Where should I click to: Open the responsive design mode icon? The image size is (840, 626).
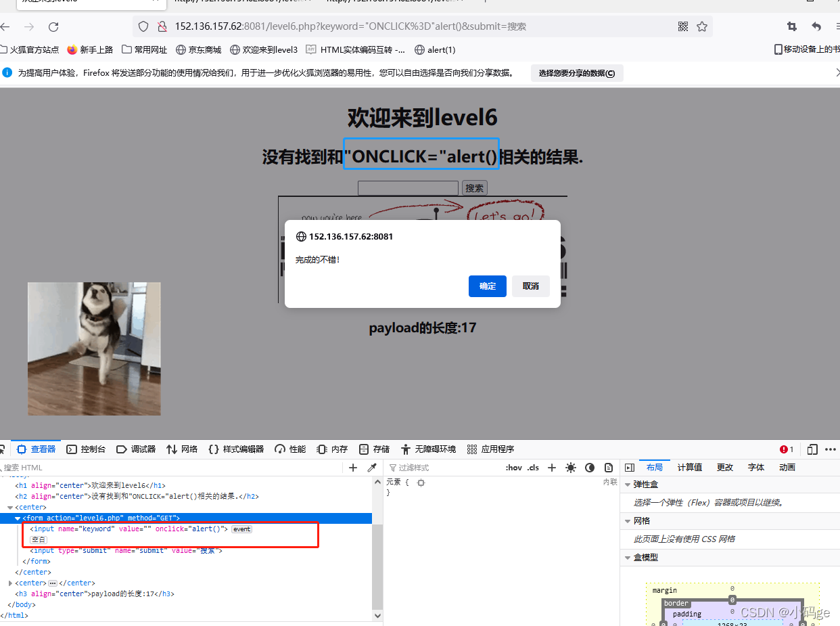[812, 449]
